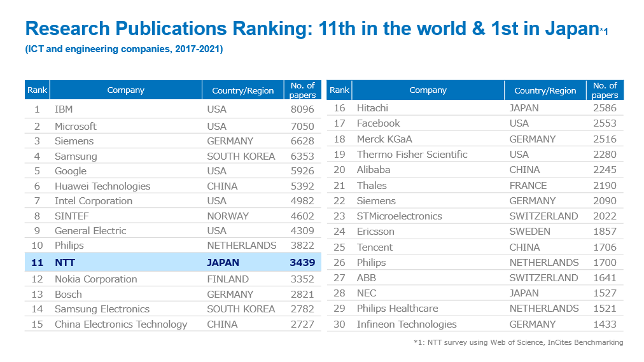
Task: Click paper count '8096' for IBM
Action: (302, 109)
